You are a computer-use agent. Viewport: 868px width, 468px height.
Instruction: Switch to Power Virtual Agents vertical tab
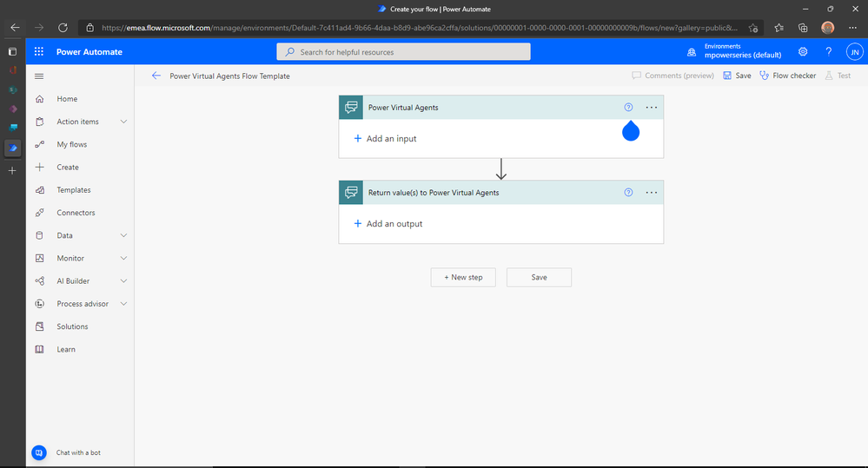tap(13, 128)
